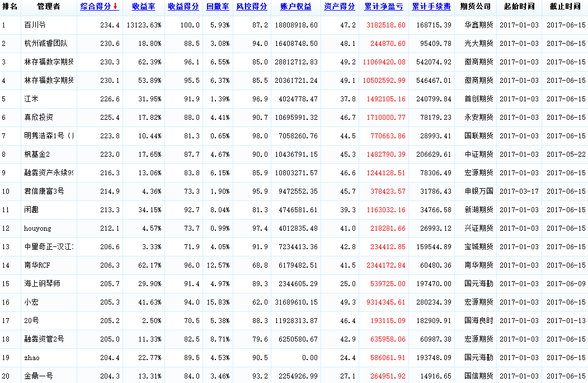Click the 新湖期货 company cell
This screenshot has height=383, width=588.
pos(479,209)
